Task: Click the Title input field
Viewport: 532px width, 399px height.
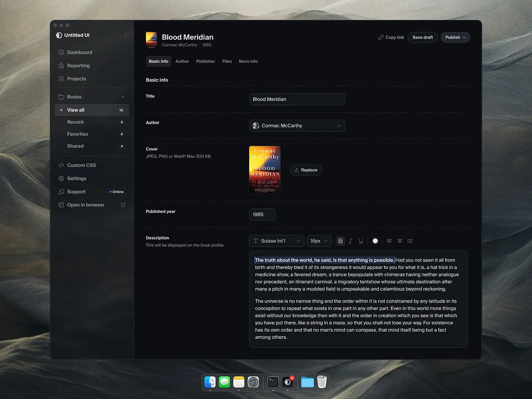Action: 297,99
